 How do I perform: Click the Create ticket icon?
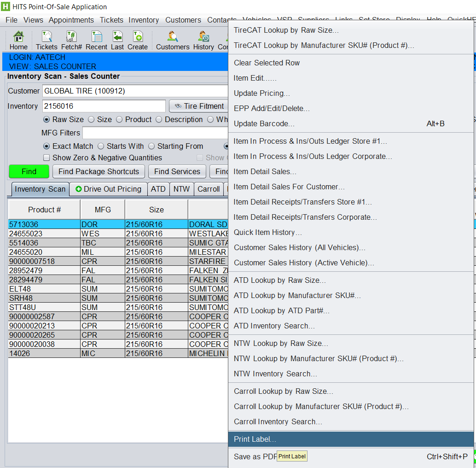[138, 40]
